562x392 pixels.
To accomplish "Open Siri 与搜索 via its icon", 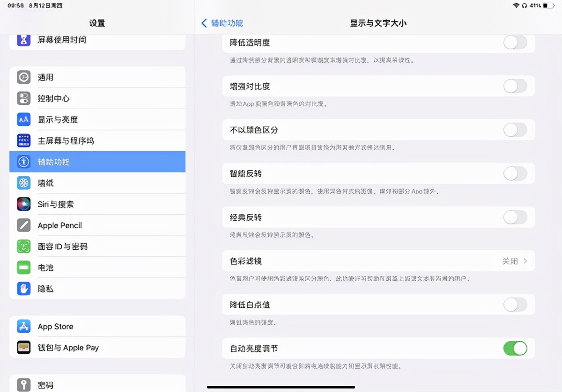I will tap(23, 204).
